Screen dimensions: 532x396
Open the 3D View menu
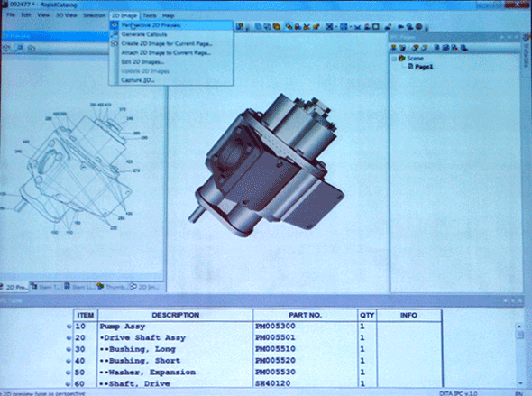[x=66, y=15]
